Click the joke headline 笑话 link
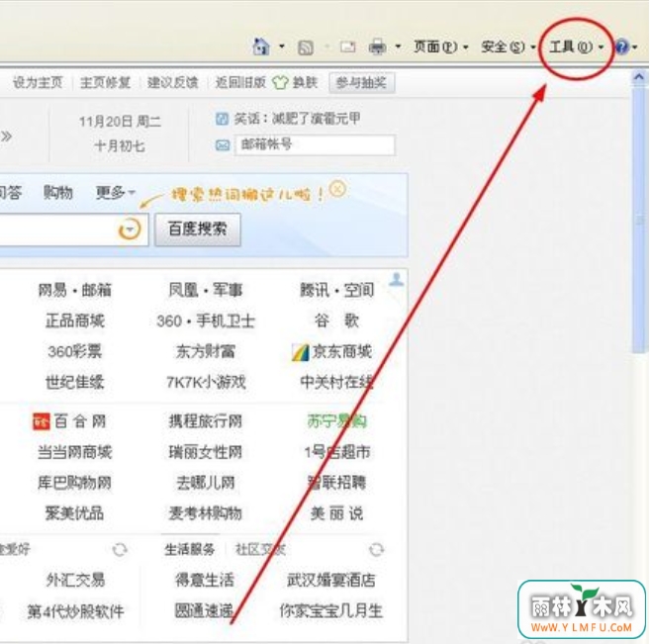The width and height of the screenshot is (651, 644). (297, 119)
